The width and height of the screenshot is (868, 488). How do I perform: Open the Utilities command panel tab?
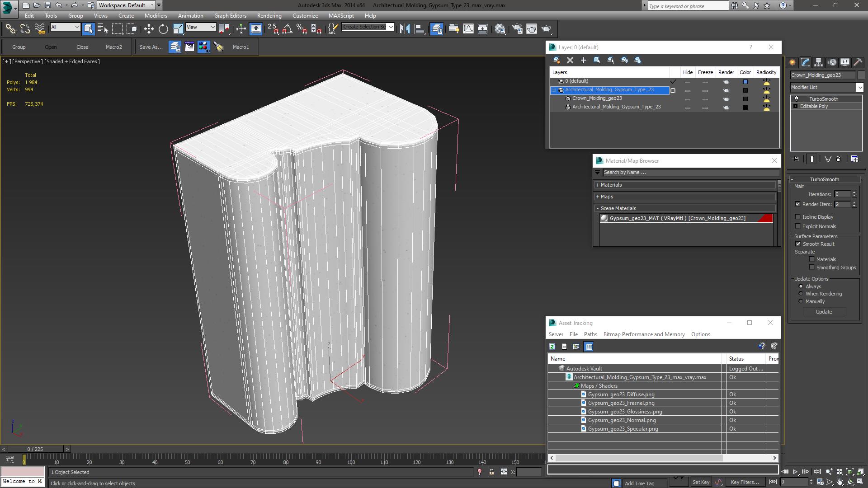pos(858,62)
